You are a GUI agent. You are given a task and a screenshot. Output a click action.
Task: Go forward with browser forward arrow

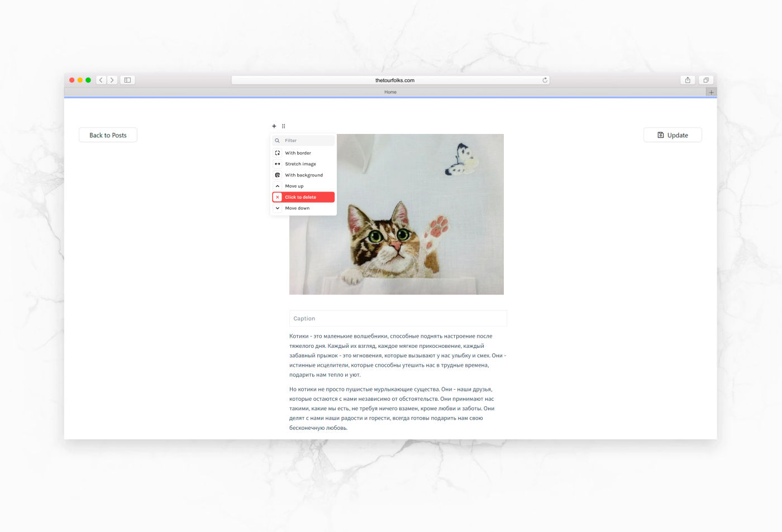[112, 80]
